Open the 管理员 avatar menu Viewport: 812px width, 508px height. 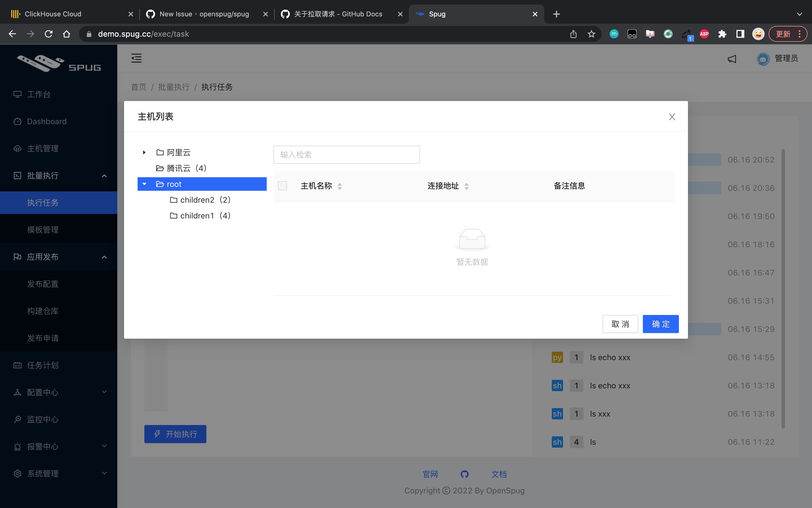[777, 58]
